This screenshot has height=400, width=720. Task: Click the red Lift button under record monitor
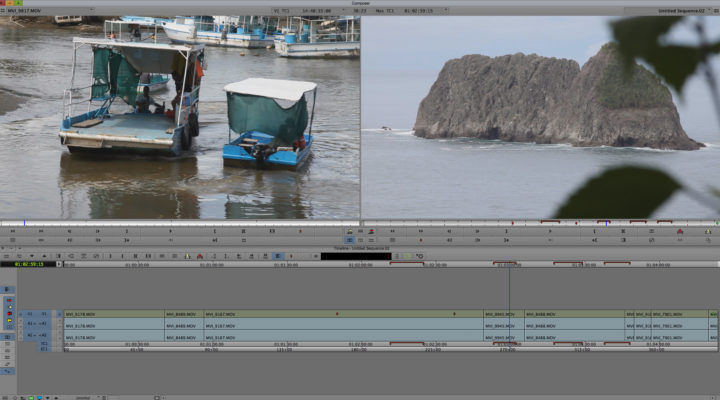680,231
